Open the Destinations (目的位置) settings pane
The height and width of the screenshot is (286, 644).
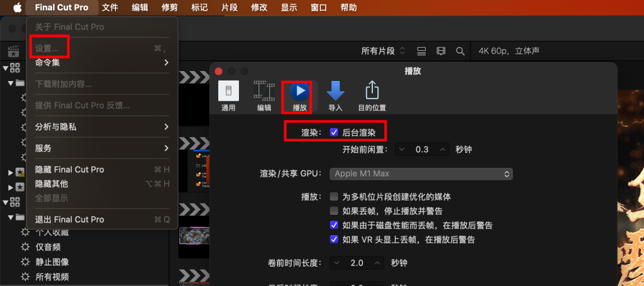click(x=372, y=97)
